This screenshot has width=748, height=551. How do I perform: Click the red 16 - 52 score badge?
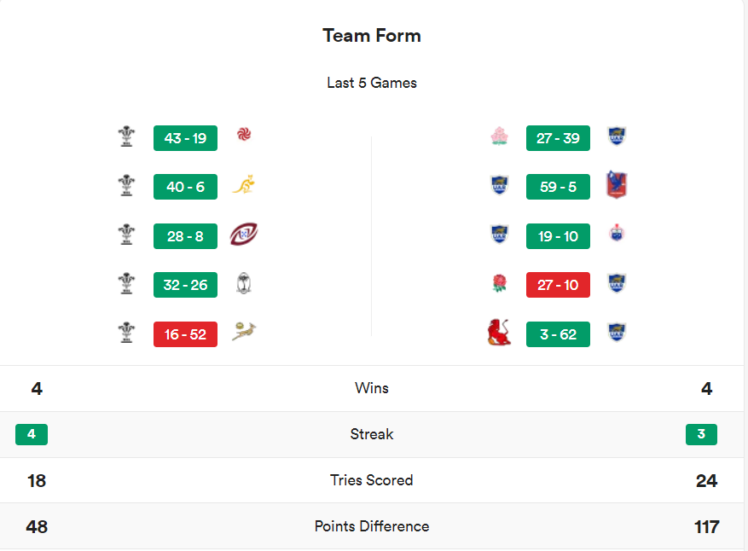185,334
